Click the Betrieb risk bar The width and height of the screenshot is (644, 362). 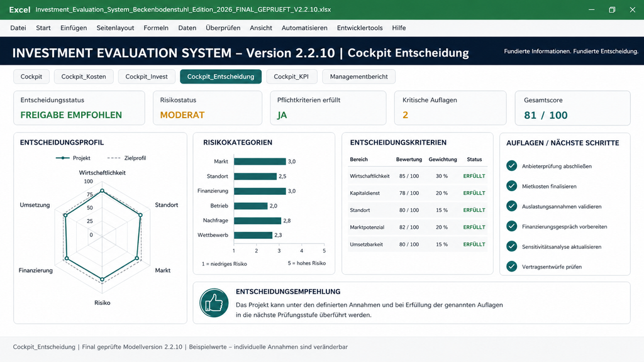click(250, 206)
